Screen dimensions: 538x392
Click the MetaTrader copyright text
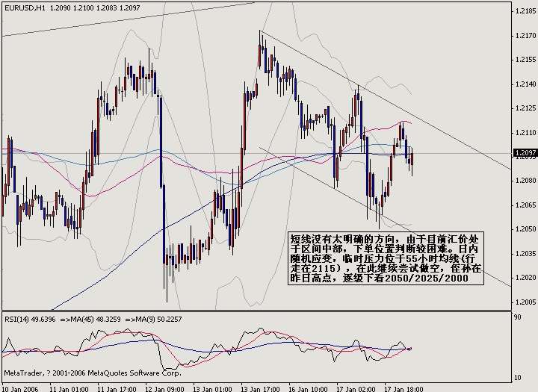93,373
